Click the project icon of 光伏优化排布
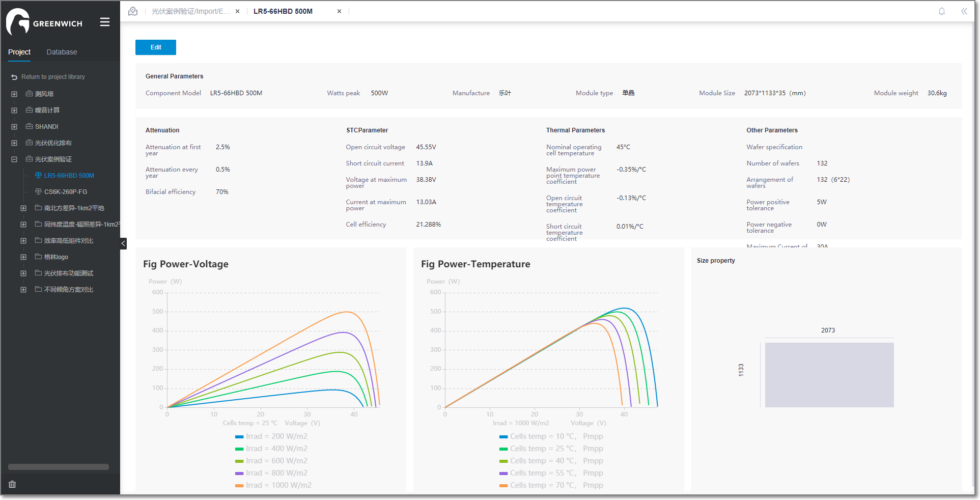Screen dimensions: 980x500 pyautogui.click(x=30, y=143)
